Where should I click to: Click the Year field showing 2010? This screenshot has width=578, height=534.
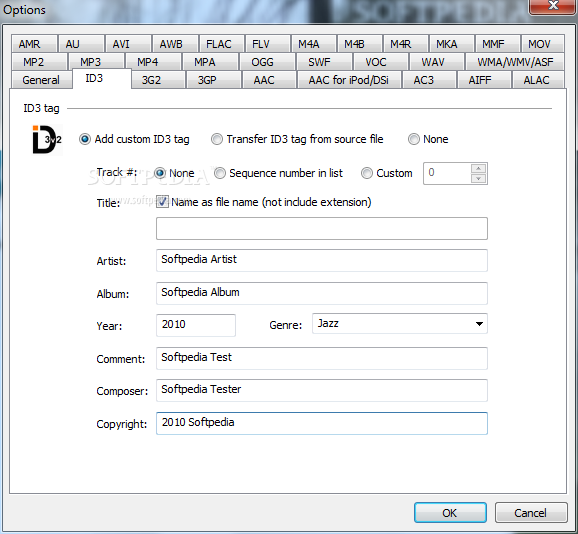coord(196,325)
